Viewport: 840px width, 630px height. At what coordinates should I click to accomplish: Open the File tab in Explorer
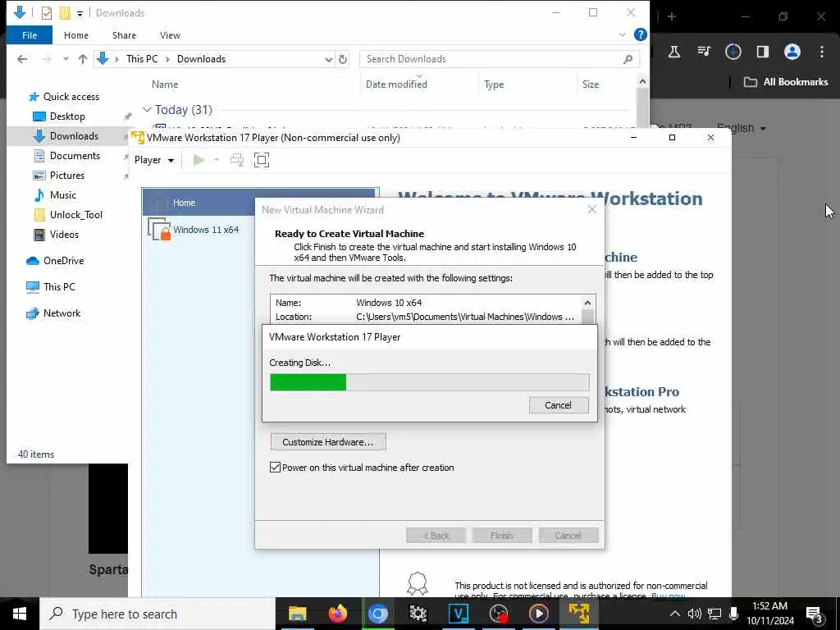(30, 35)
